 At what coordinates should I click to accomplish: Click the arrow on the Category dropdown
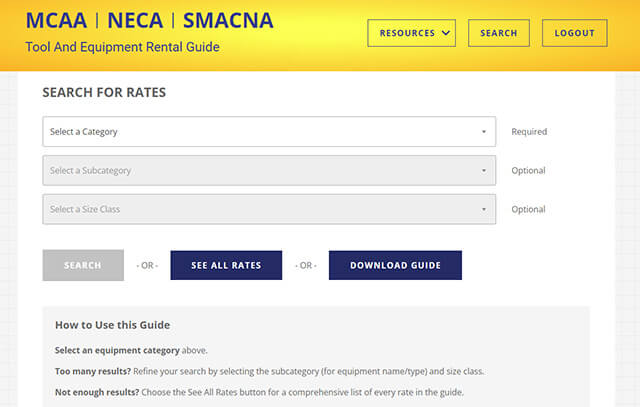tap(484, 132)
